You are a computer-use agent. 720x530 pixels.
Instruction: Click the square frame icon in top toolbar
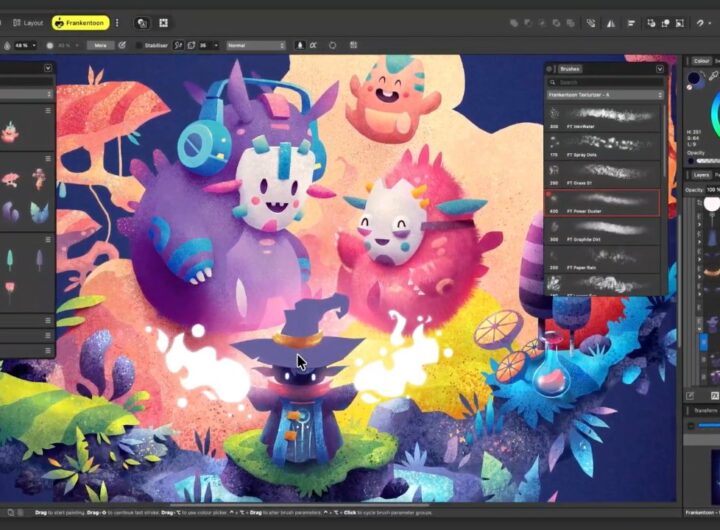pos(163,23)
